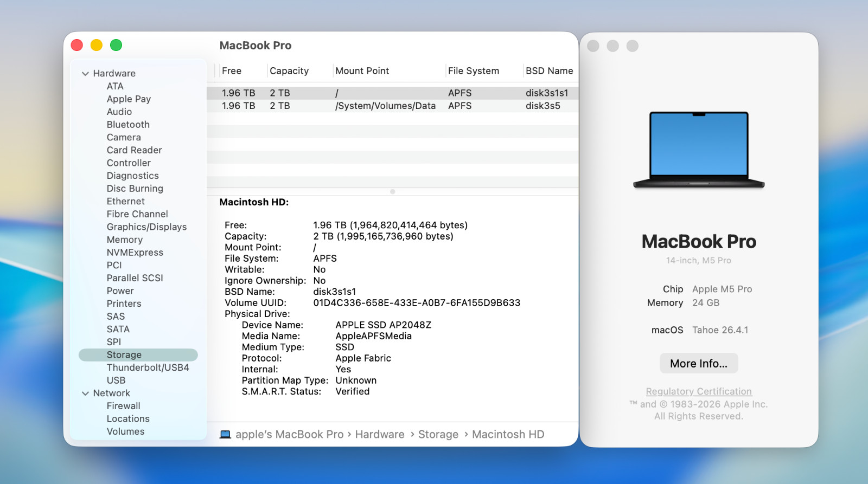The width and height of the screenshot is (868, 484).
Task: Select the disk3s1s1 volume row
Action: [385, 93]
